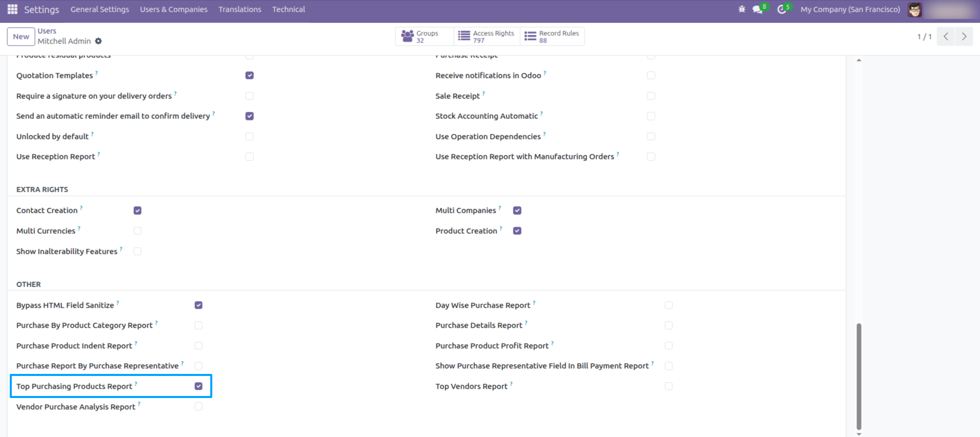The width and height of the screenshot is (980, 437).
Task: Enable Use Reception Report checkbox
Action: click(x=249, y=156)
